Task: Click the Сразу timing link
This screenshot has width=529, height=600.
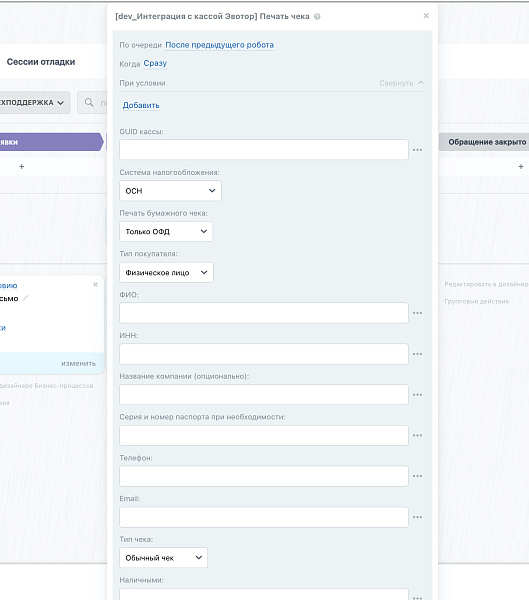Action: tap(155, 63)
